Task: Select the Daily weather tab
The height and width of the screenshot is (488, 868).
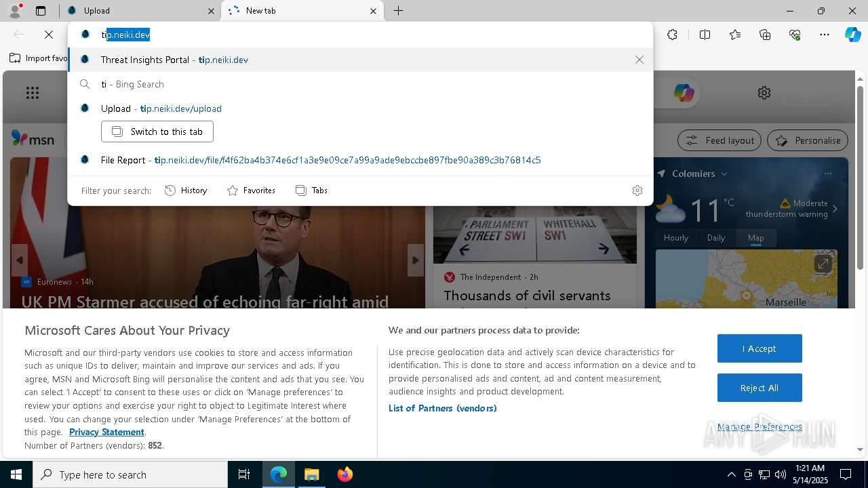Action: pyautogui.click(x=716, y=238)
